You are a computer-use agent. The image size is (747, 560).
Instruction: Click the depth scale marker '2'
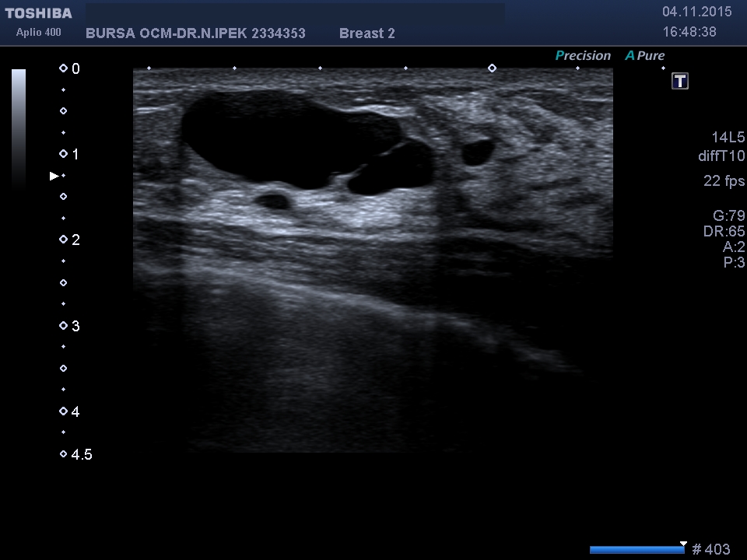[x=75, y=240]
